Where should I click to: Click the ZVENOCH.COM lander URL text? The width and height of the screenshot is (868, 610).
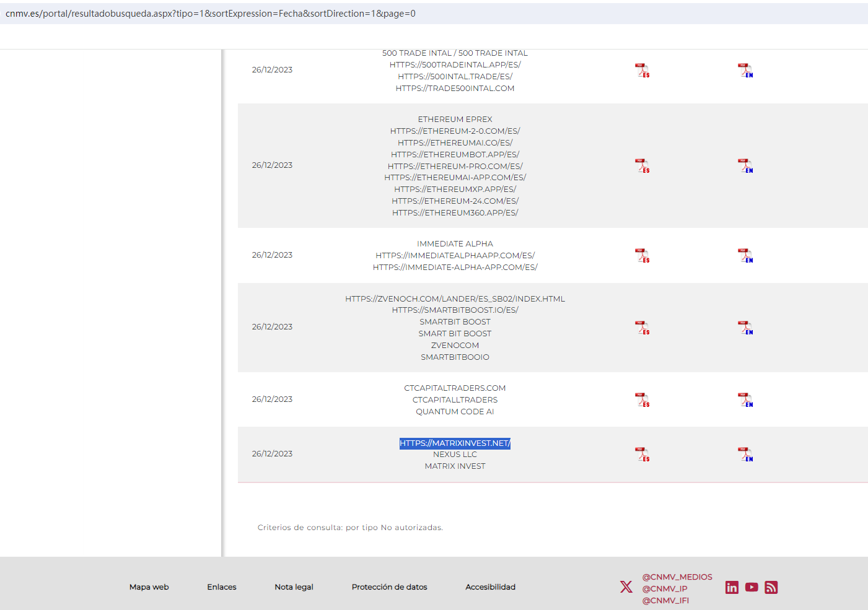tap(455, 299)
